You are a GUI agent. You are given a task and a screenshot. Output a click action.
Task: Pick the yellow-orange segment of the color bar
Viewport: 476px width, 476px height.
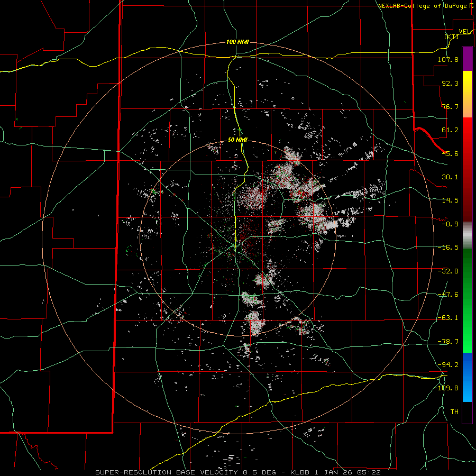[467, 94]
